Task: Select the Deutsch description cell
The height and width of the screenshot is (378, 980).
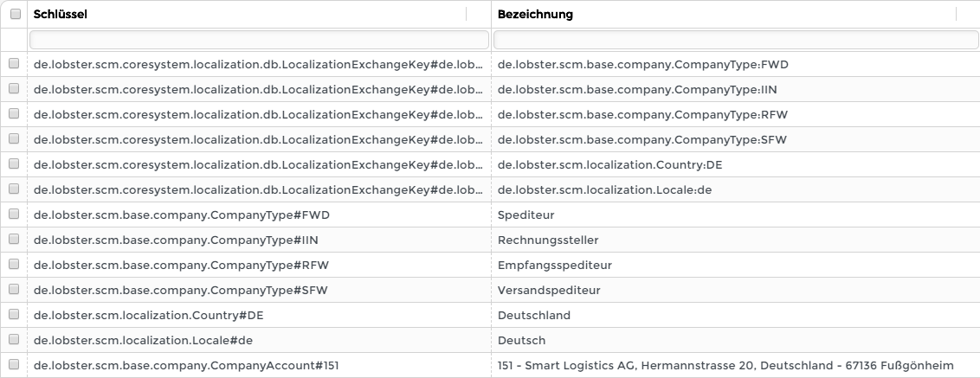Action: click(522, 341)
